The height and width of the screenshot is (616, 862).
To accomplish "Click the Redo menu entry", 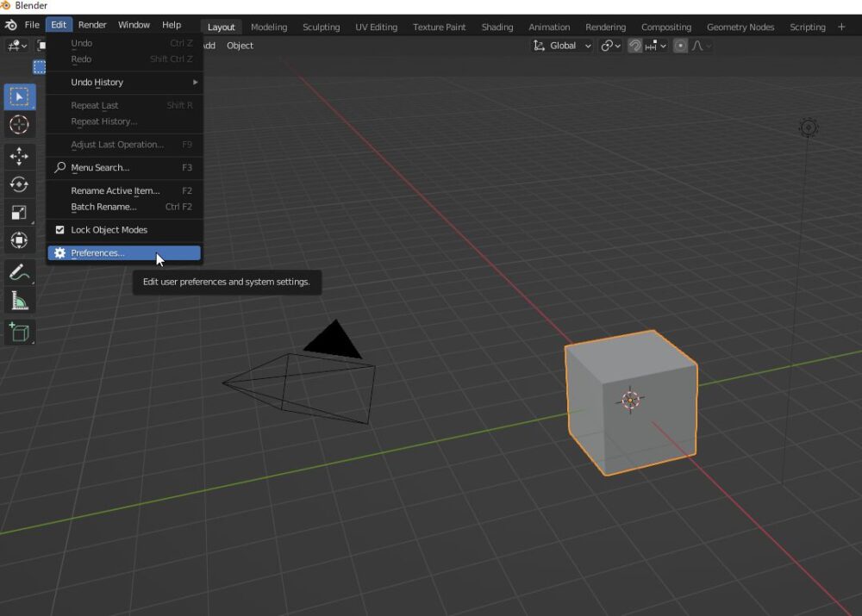I will tap(124, 59).
